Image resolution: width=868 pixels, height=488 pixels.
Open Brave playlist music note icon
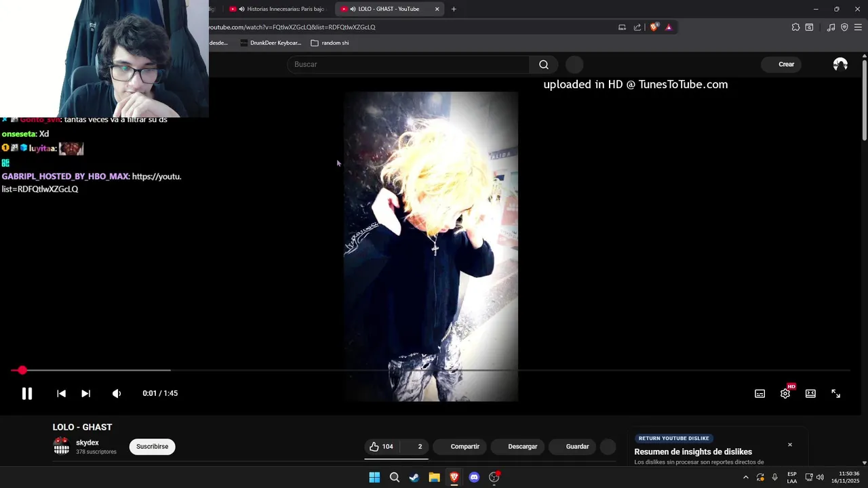pos(831,27)
